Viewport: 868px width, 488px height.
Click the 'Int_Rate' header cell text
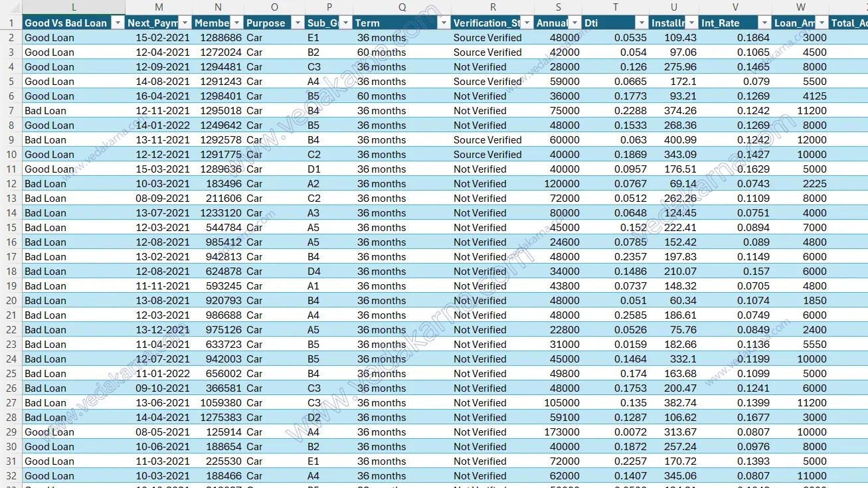721,23
